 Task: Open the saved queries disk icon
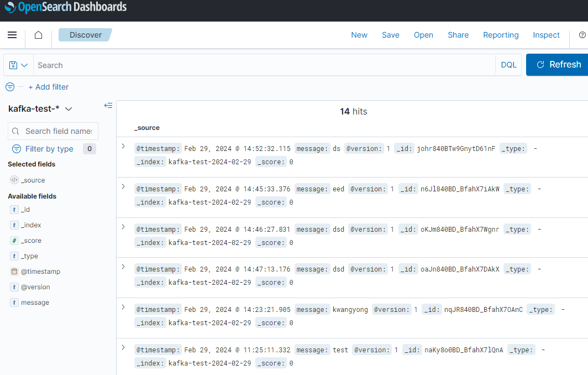pos(13,65)
